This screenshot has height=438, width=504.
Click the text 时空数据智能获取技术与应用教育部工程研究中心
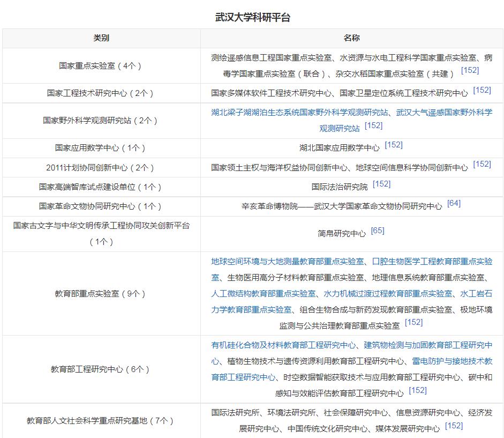click(x=372, y=377)
